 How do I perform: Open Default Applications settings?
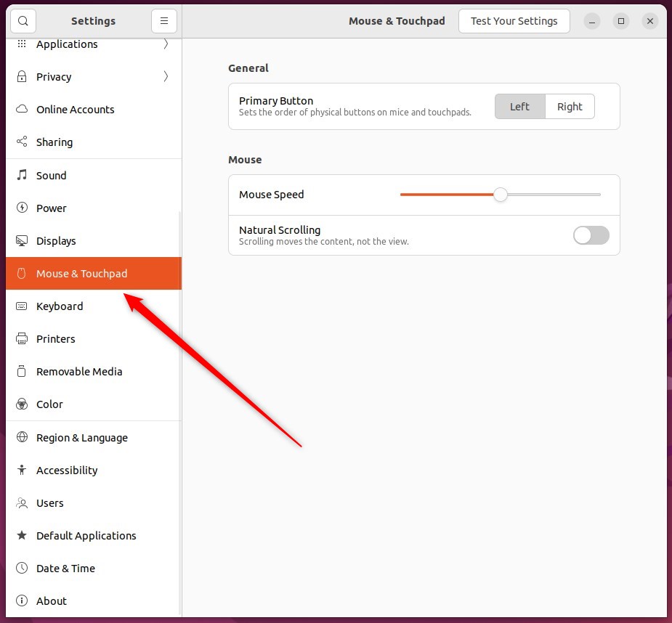[86, 535]
